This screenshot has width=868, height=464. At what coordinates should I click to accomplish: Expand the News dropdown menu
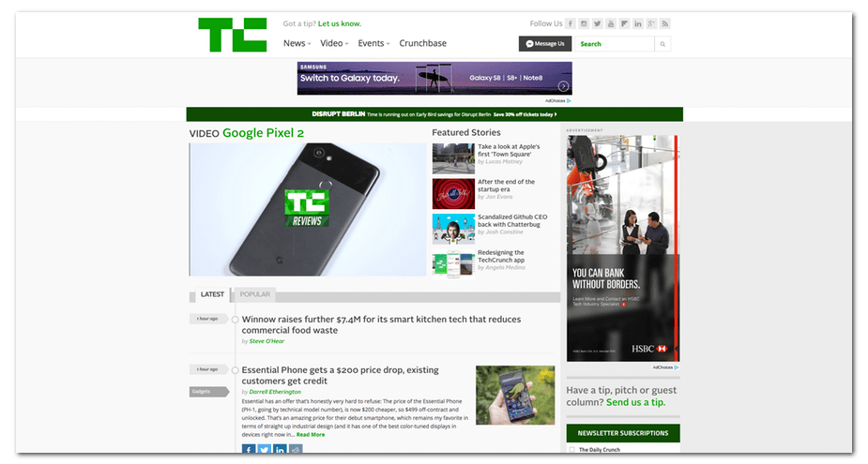tap(297, 43)
